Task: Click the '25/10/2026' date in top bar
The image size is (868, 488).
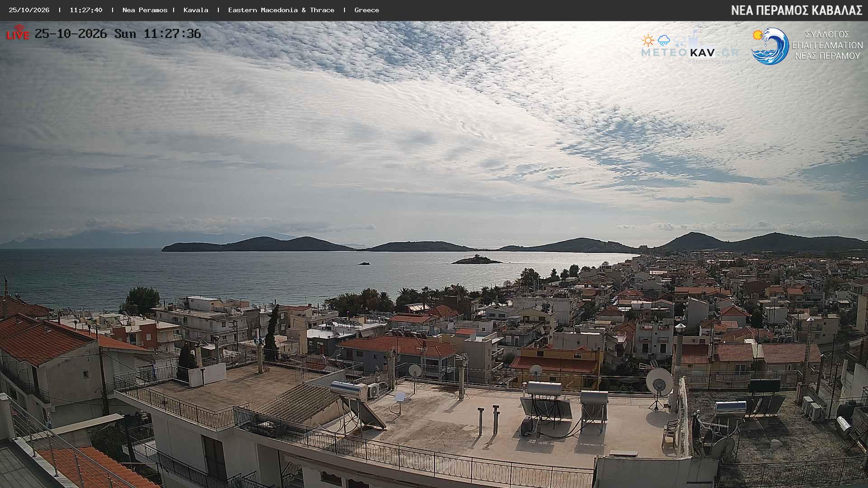Action: (x=29, y=10)
